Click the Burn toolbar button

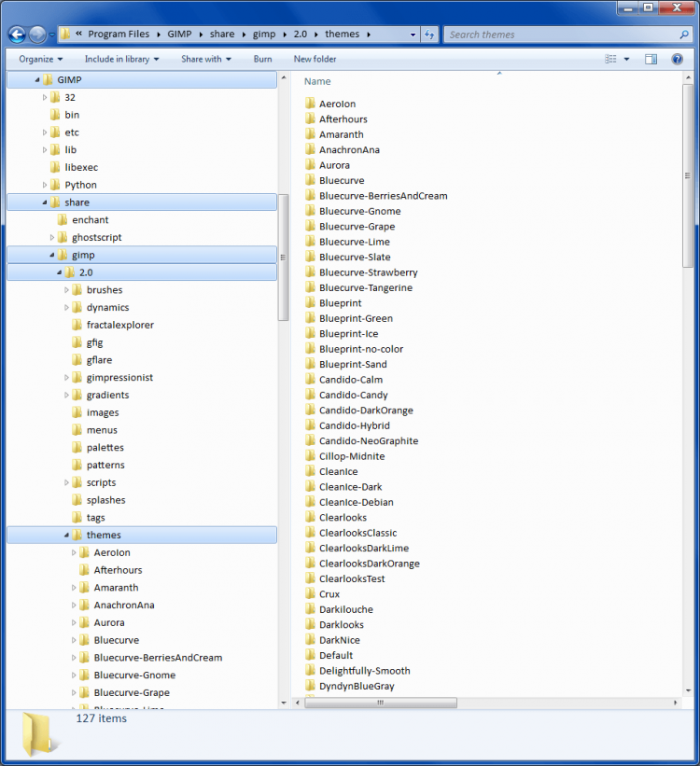point(262,59)
